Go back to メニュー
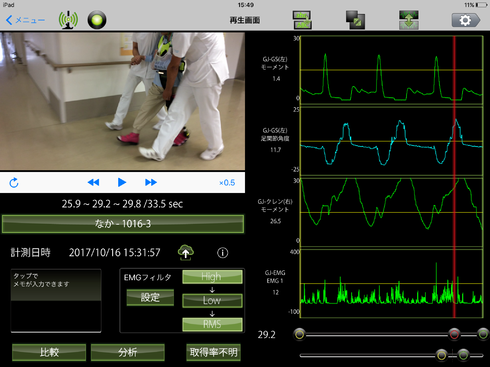 pyautogui.click(x=25, y=20)
